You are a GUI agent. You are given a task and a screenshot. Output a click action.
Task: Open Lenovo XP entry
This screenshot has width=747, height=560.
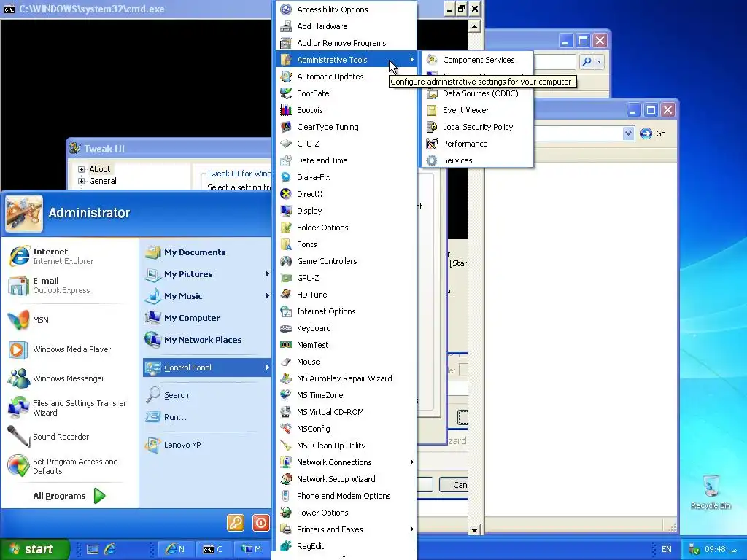(x=206, y=445)
